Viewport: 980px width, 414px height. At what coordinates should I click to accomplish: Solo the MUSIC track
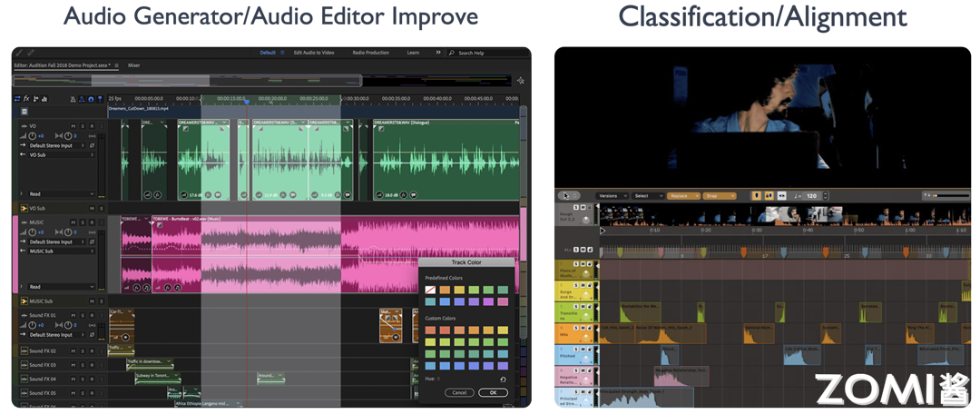point(83,222)
